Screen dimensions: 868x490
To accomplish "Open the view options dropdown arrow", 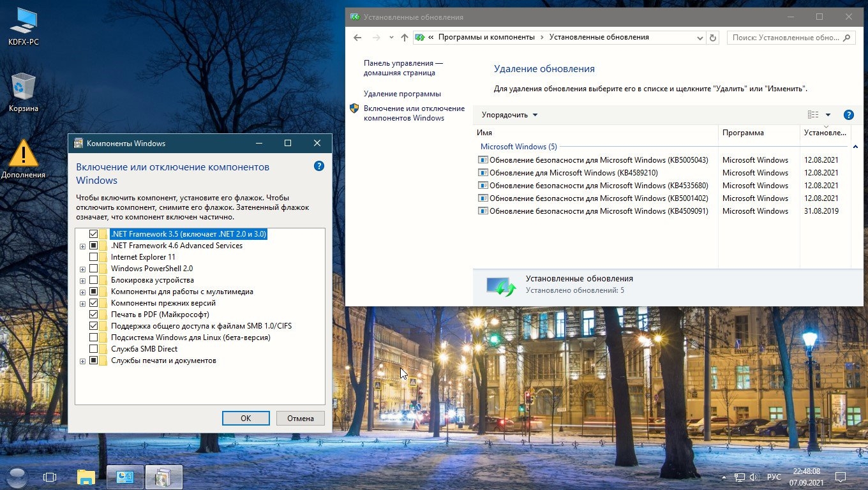I will click(828, 115).
